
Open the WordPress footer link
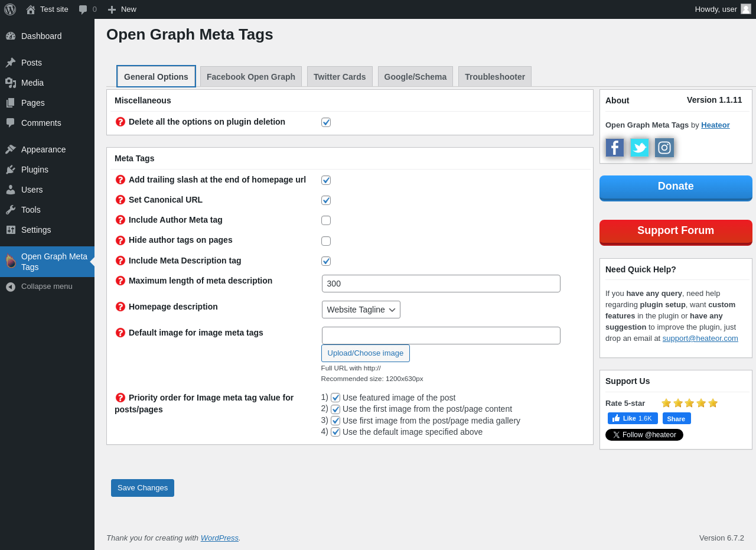219,538
